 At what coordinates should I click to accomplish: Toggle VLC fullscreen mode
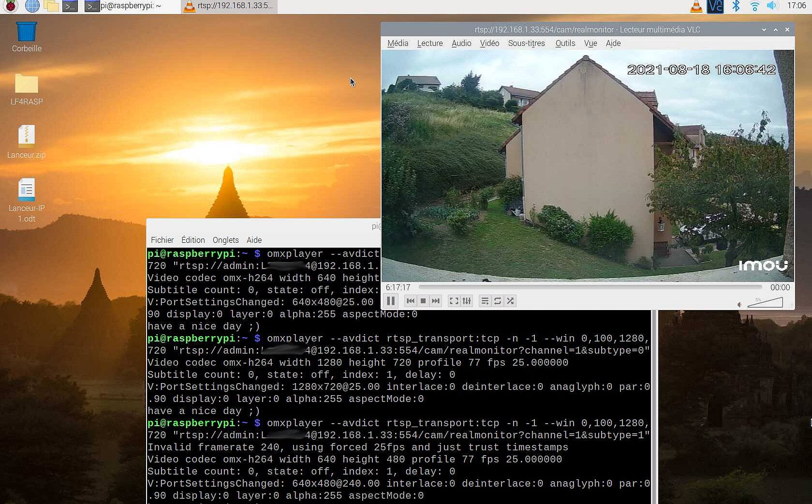coord(454,301)
